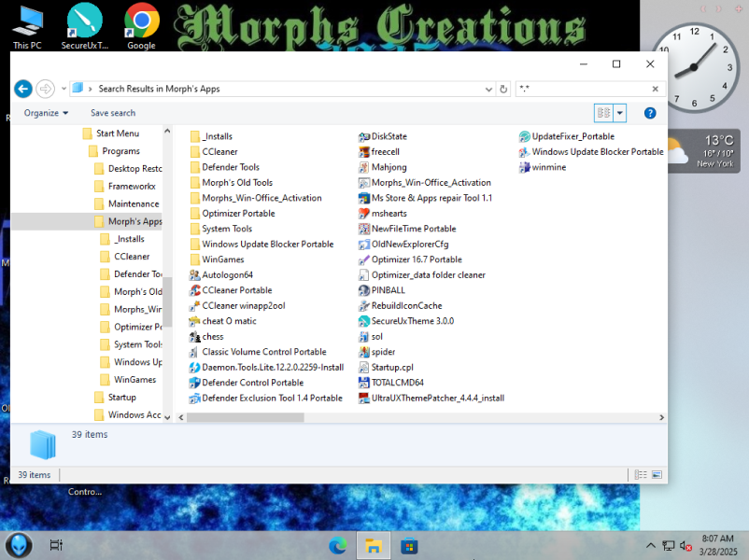Click the volume icon in system tray
Screen dimensions: 749x560
pyautogui.click(x=685, y=546)
